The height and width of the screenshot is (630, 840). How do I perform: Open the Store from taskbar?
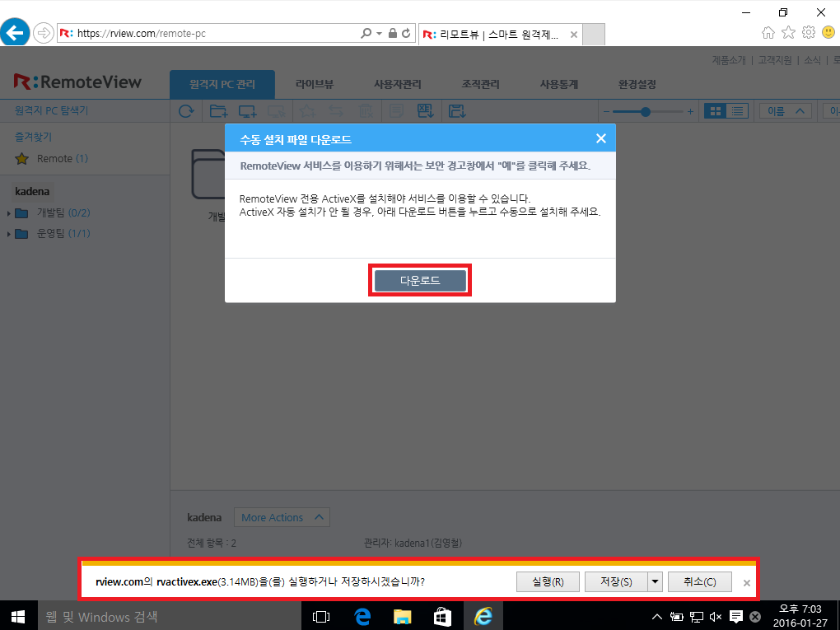[442, 617]
